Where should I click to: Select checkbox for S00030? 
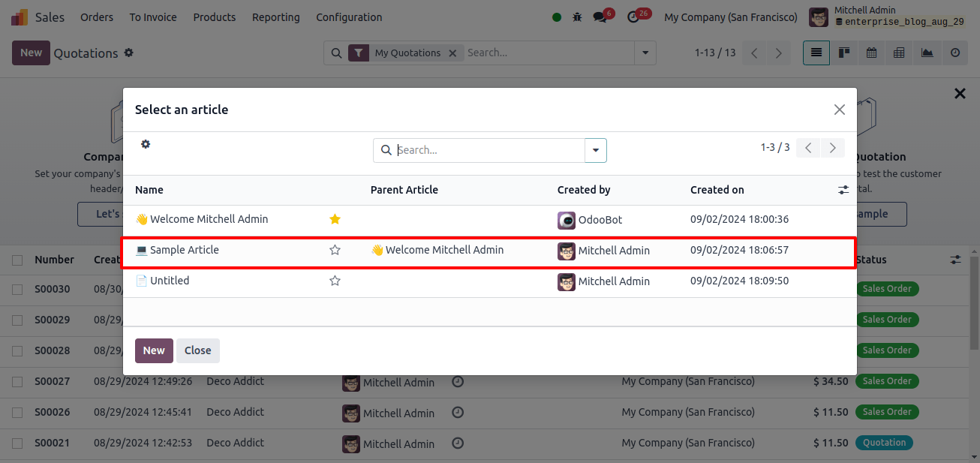click(x=17, y=289)
